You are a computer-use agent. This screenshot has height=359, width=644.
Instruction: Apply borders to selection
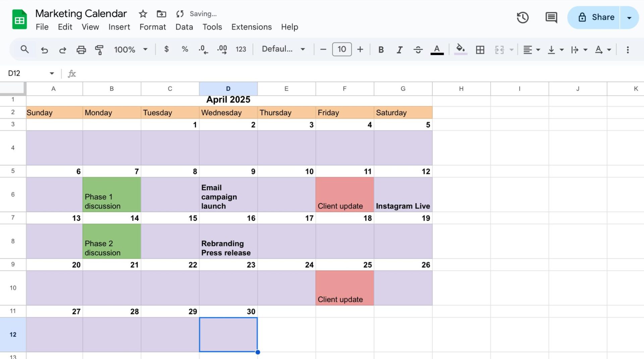pyautogui.click(x=480, y=49)
